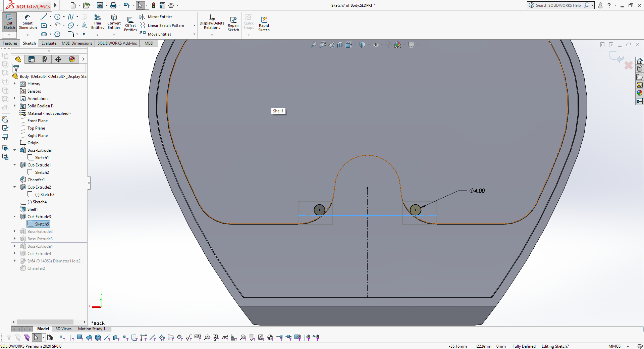Click the Smart Dimension tool

[28, 22]
